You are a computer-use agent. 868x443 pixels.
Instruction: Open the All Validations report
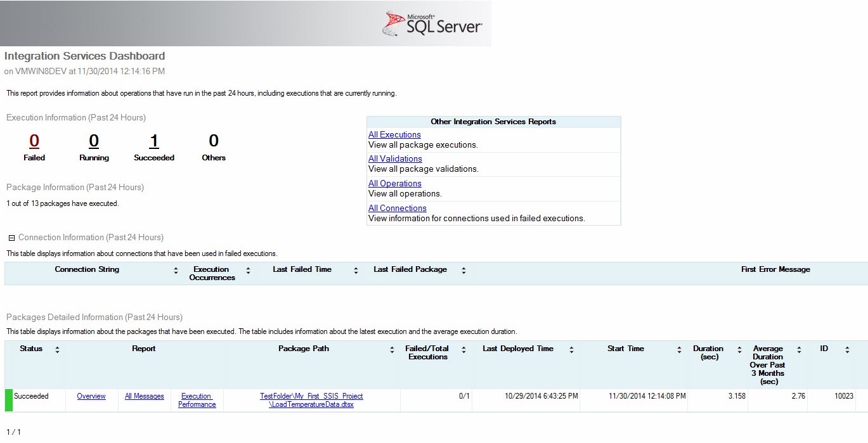[395, 158]
